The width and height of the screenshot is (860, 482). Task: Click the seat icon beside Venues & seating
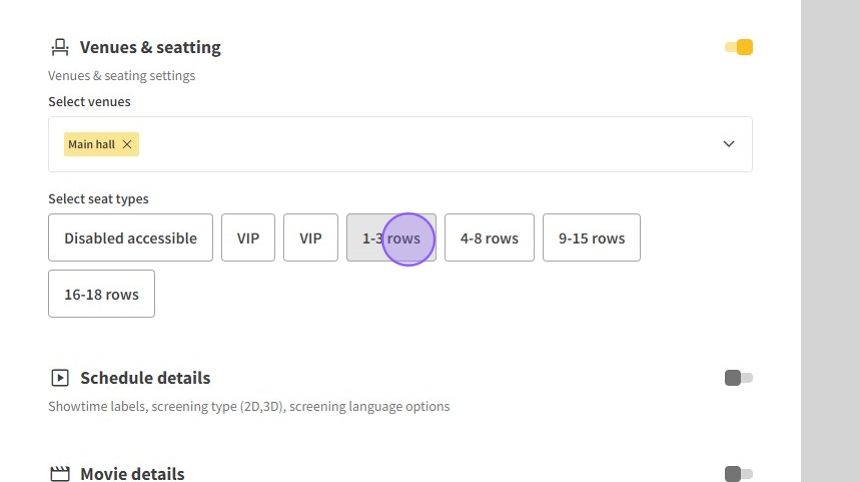click(60, 47)
